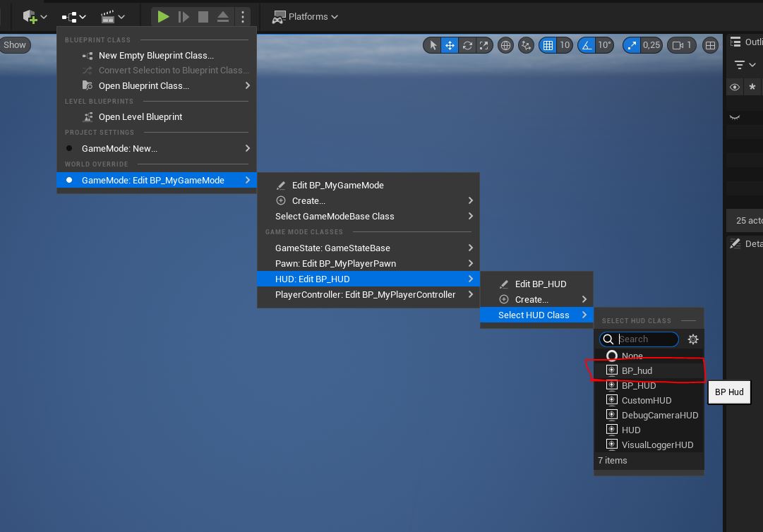Select the scale tool icon
This screenshot has width=763, height=532.
[484, 45]
